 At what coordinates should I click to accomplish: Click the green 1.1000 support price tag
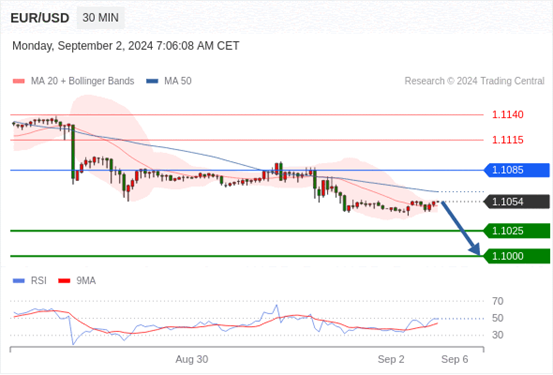[x=517, y=256]
